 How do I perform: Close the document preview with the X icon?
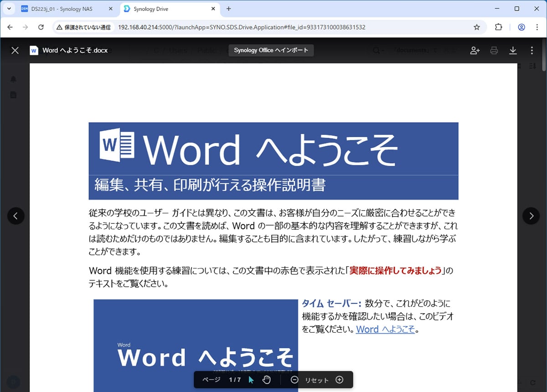click(x=15, y=50)
